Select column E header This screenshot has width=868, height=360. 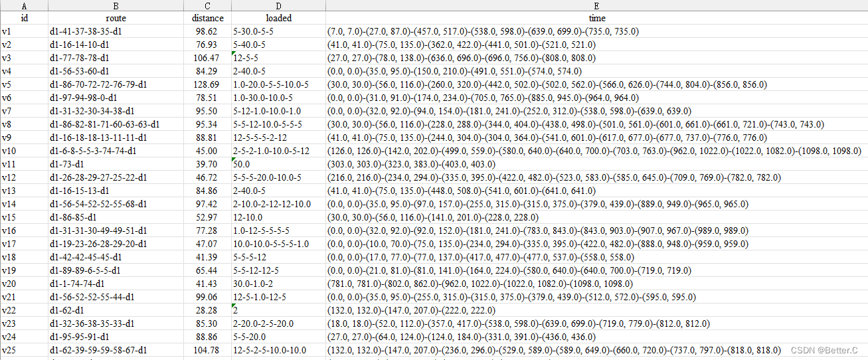[596, 5]
